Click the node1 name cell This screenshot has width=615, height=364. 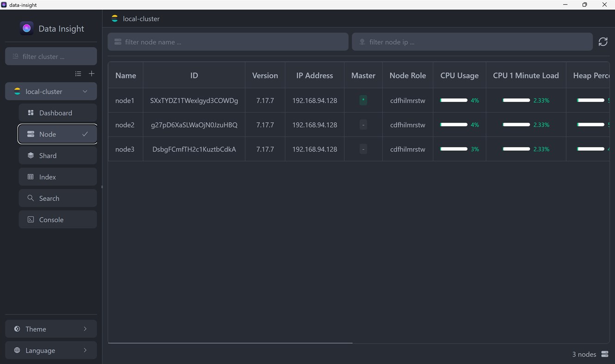(125, 100)
